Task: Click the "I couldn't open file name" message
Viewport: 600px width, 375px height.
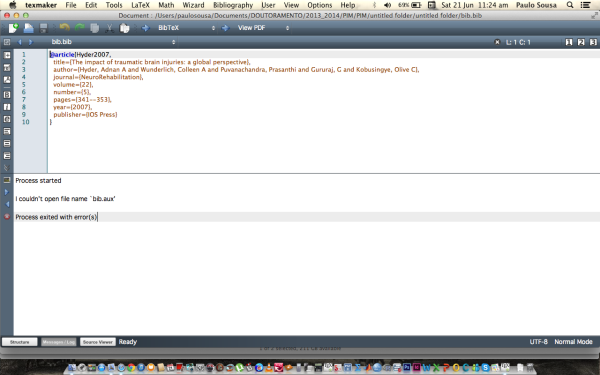Action: click(x=65, y=199)
